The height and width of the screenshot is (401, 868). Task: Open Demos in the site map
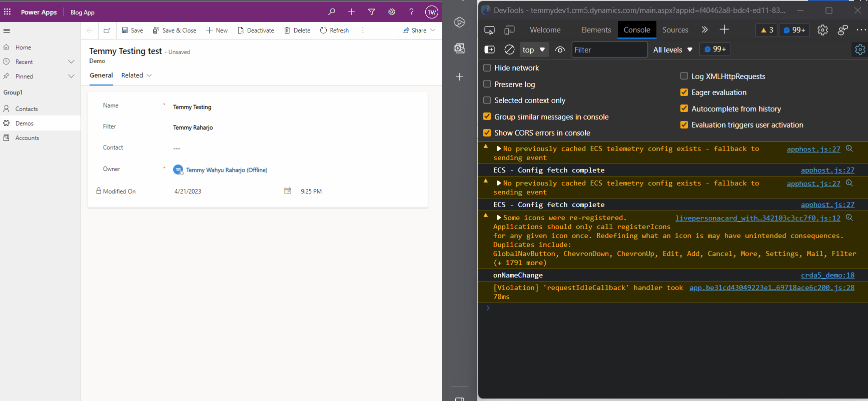(x=40, y=123)
